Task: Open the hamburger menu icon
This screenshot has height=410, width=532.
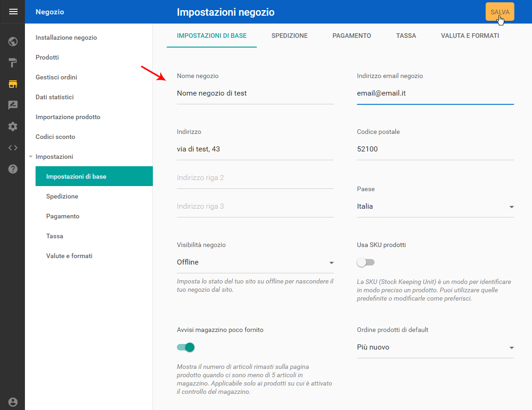Action: pos(13,12)
